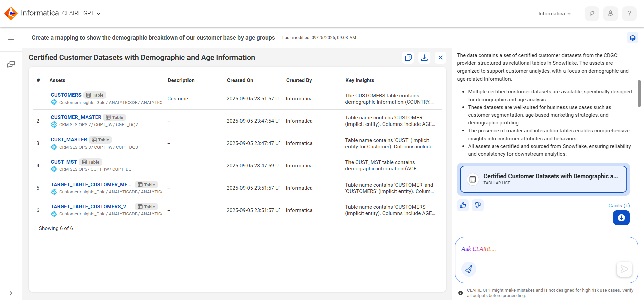Focus the Ask CLAIRE input field
644x300 pixels.
(x=546, y=249)
